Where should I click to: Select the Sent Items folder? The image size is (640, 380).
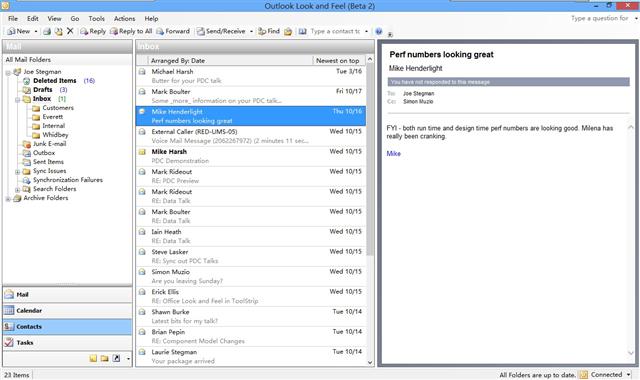click(48, 162)
